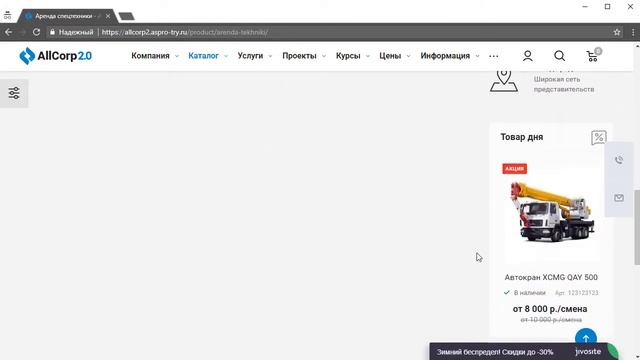This screenshot has height=360, width=640.
Task: Click the crossed-out от 10 000 р./смена price
Action: (551, 320)
